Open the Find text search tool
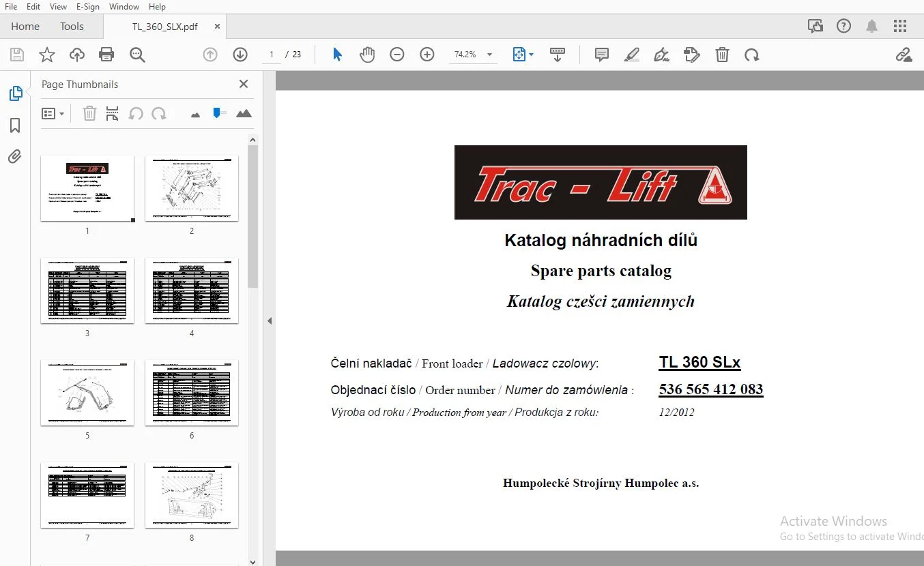Screen dimensions: 924x566 pos(137,55)
